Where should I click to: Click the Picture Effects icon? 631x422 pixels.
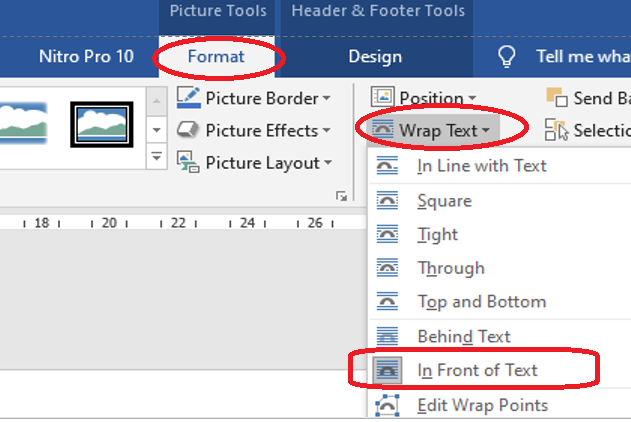click(x=188, y=130)
